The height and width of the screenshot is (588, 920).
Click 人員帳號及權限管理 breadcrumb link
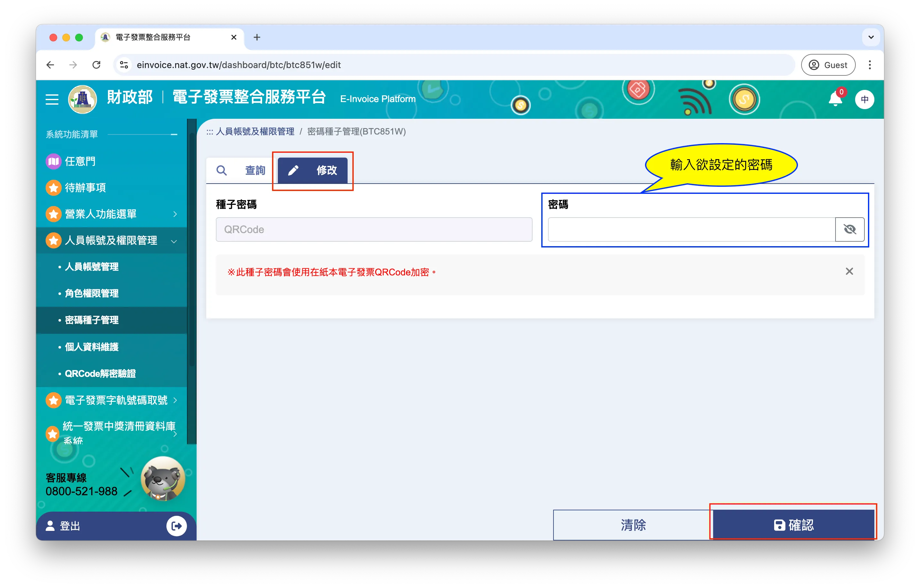pyautogui.click(x=255, y=131)
